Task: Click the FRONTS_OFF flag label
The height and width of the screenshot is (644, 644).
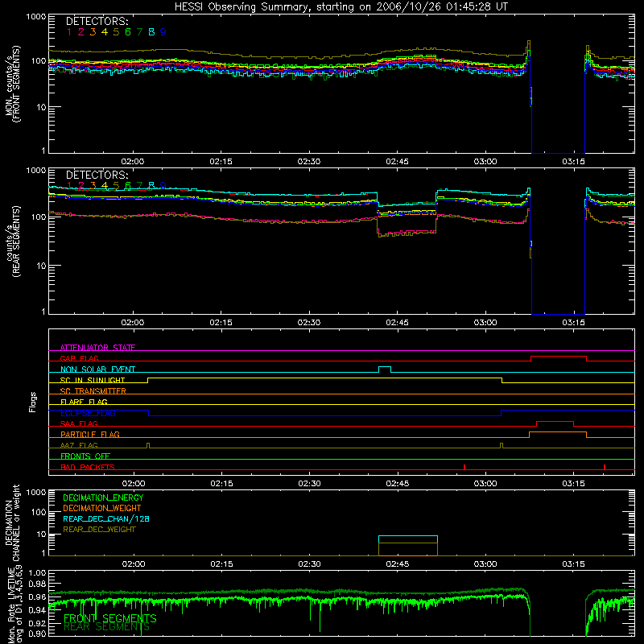Action: click(85, 456)
